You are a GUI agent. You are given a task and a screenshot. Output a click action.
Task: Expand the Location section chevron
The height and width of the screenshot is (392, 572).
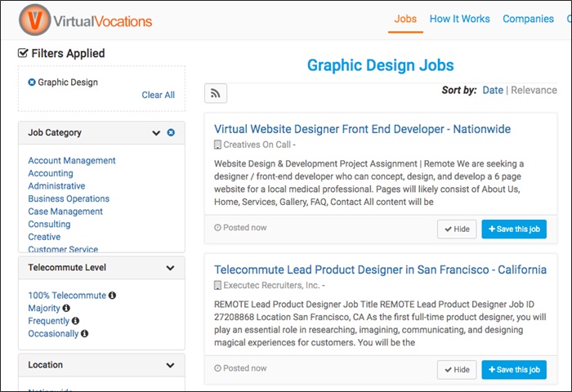click(170, 366)
